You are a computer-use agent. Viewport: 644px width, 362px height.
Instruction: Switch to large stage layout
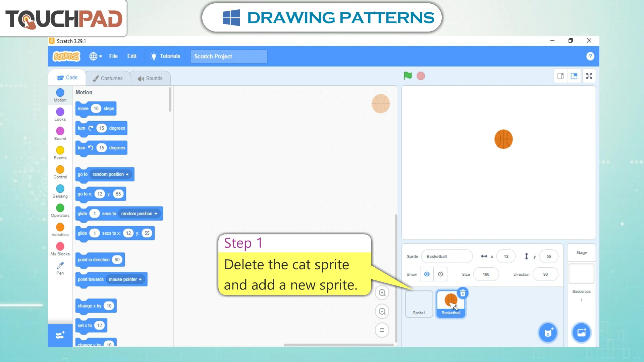click(574, 76)
